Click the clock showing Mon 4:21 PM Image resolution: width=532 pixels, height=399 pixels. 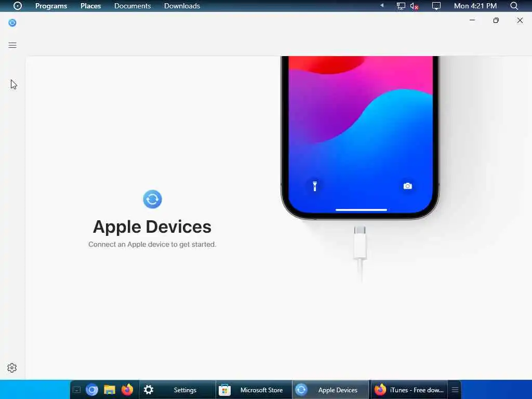pos(475,6)
